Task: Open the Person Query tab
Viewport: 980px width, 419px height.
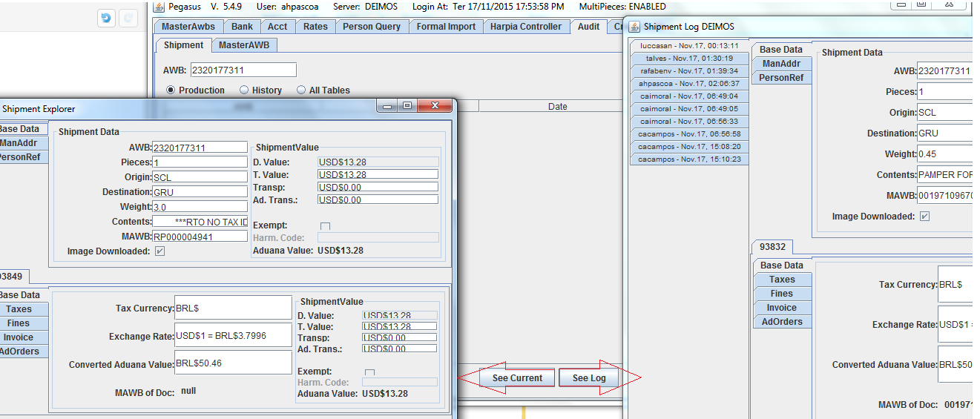Action: (x=372, y=27)
